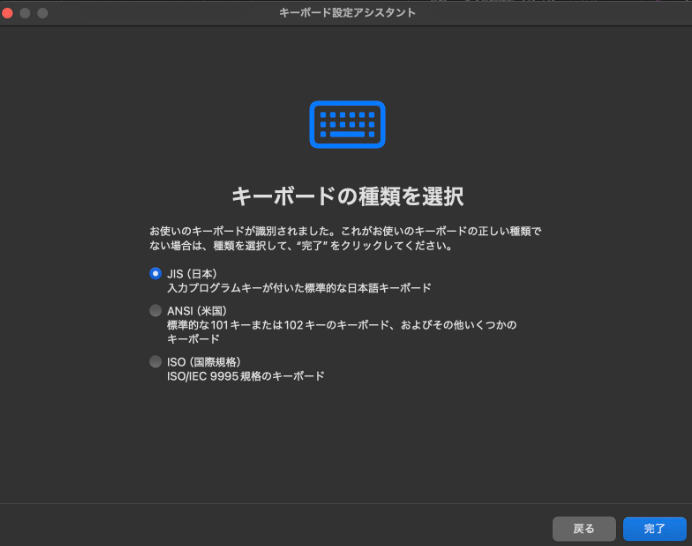The height and width of the screenshot is (546, 692).
Task: Click the "ISO (国際規格)" label text
Action: [203, 362]
